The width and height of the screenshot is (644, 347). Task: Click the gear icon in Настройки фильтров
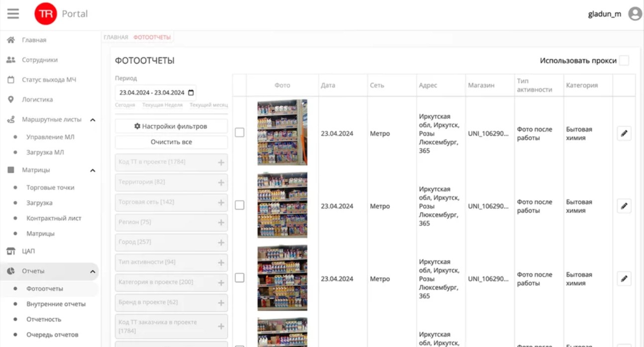[137, 126]
